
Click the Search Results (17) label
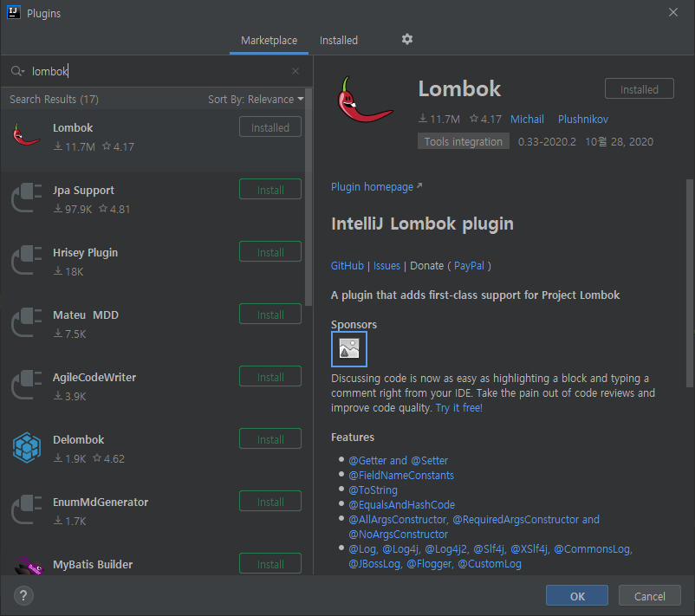[x=54, y=100]
